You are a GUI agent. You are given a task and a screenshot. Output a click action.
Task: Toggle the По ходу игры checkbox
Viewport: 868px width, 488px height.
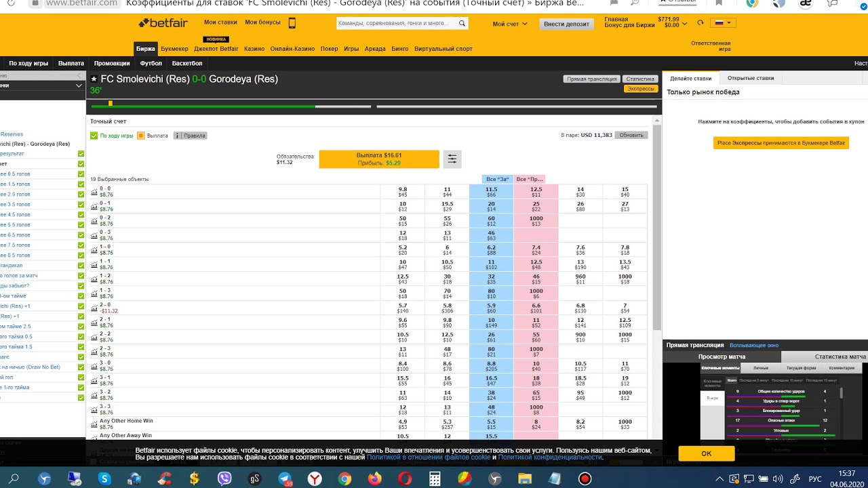[94, 136]
